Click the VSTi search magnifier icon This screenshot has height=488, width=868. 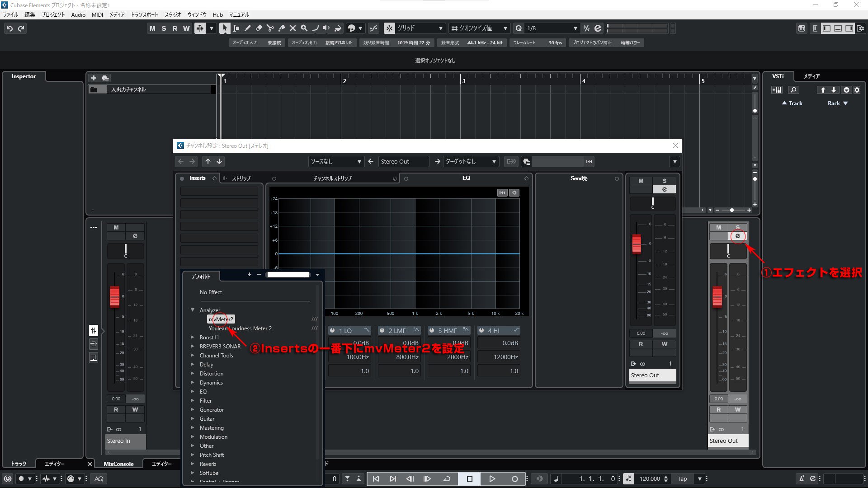[793, 90]
